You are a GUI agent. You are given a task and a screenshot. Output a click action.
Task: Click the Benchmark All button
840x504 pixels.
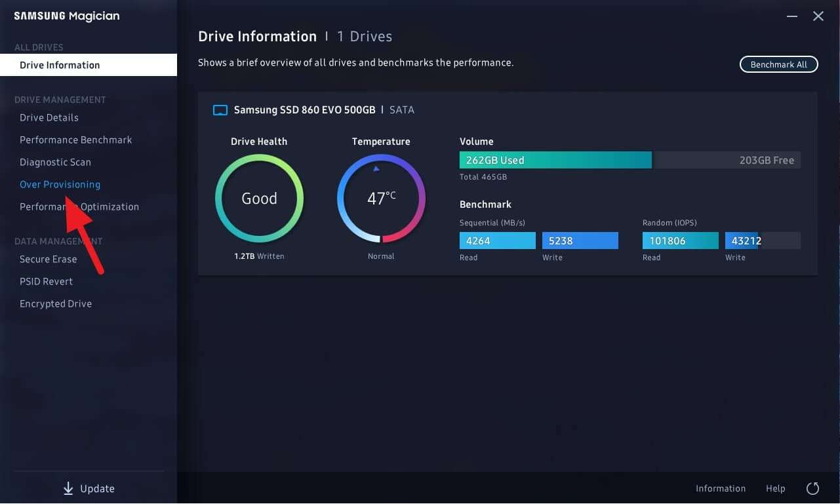coord(778,64)
